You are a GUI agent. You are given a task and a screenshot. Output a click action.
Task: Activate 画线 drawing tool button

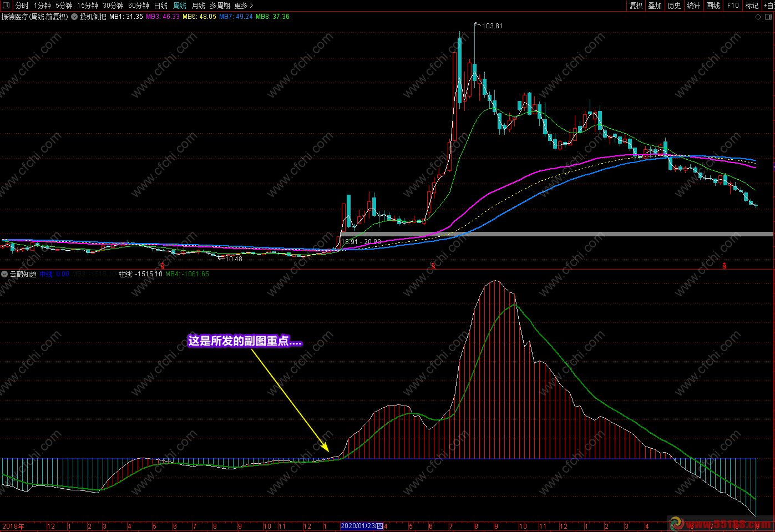click(x=713, y=6)
